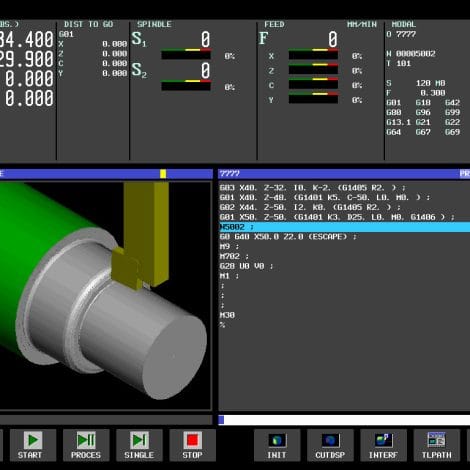
Task: Click the yellow marker in the simulation title bar
Action: pyautogui.click(x=163, y=174)
